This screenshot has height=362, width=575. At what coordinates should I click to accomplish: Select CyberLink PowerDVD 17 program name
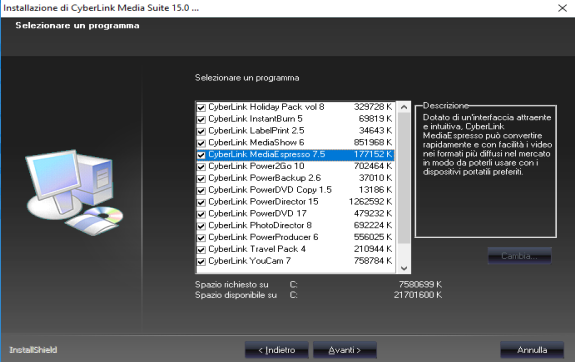click(257, 213)
